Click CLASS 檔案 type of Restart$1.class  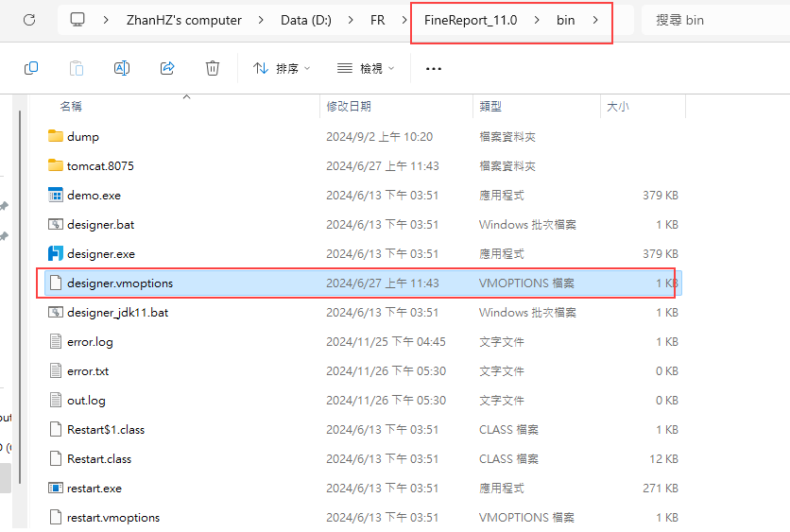point(508,429)
